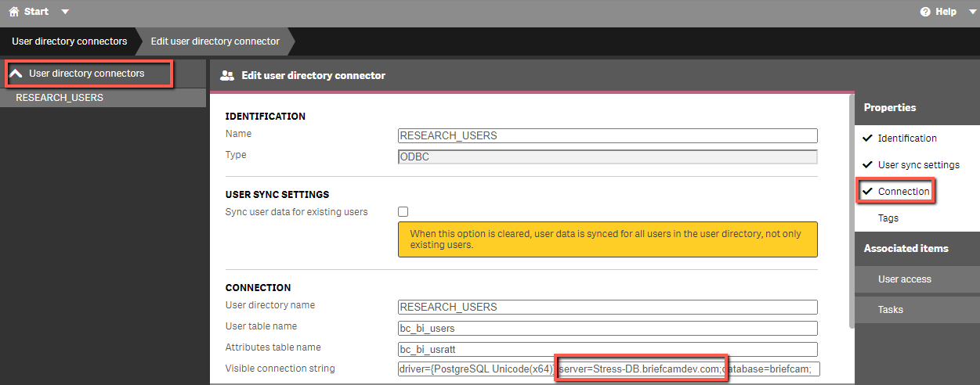Open the Start dropdown arrow
The width and height of the screenshot is (980, 385).
(64, 13)
